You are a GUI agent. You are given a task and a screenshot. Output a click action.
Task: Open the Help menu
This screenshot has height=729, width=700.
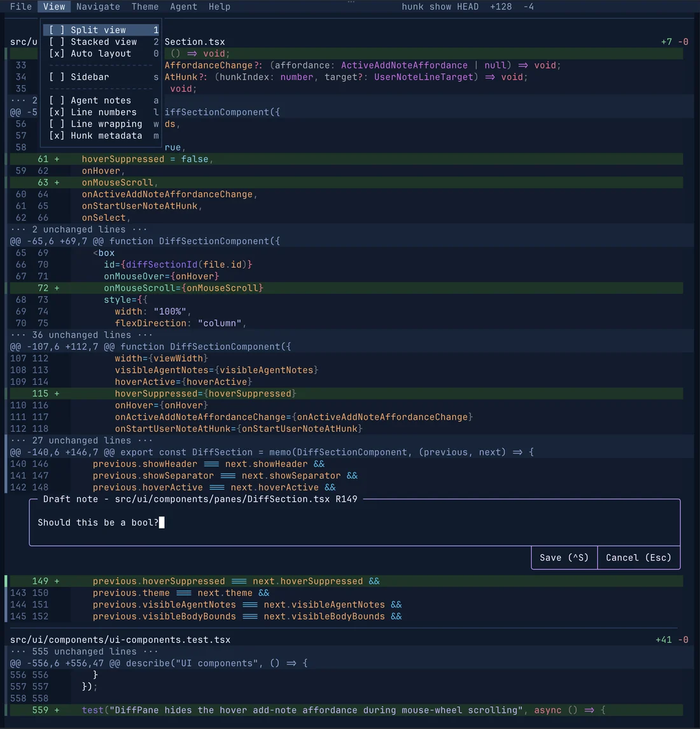coord(220,6)
